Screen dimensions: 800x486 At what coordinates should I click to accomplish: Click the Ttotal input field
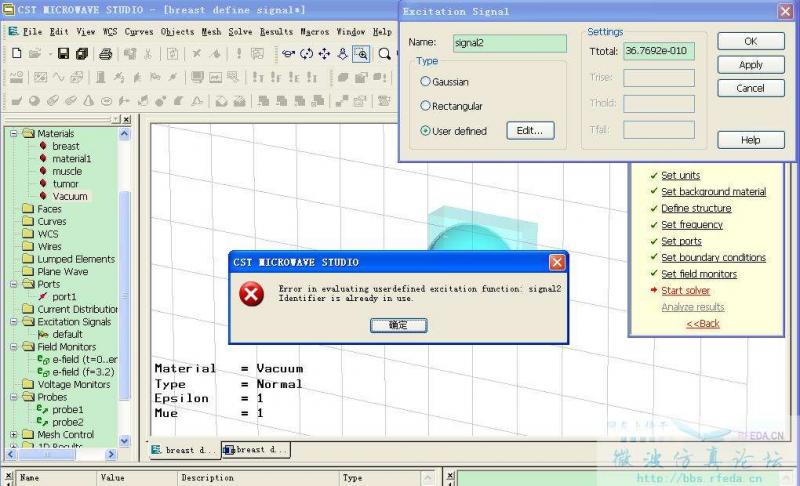(x=659, y=51)
